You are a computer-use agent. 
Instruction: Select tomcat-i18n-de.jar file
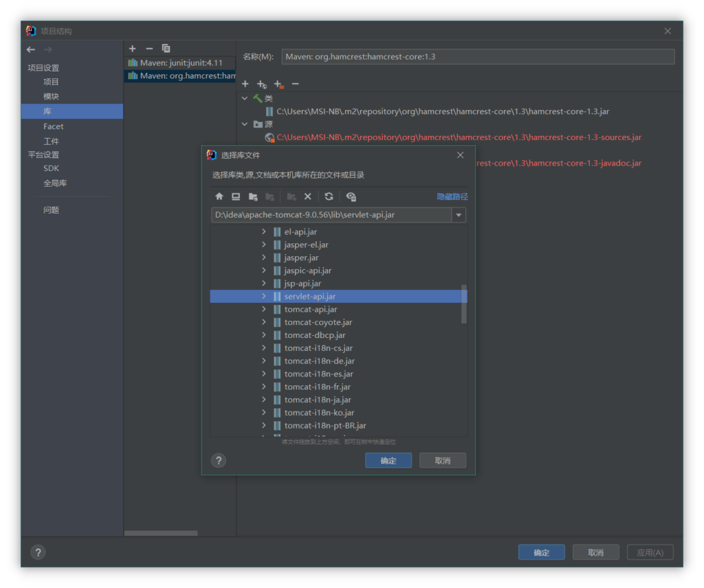coord(319,361)
